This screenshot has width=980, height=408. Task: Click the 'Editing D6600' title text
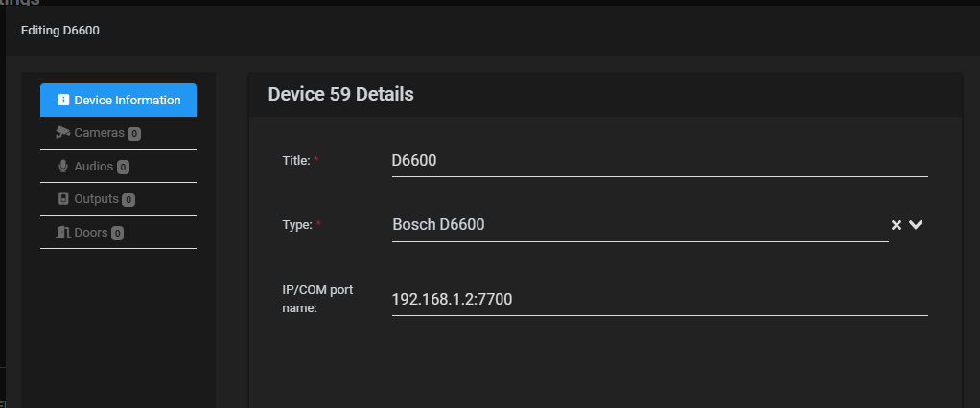click(x=60, y=30)
